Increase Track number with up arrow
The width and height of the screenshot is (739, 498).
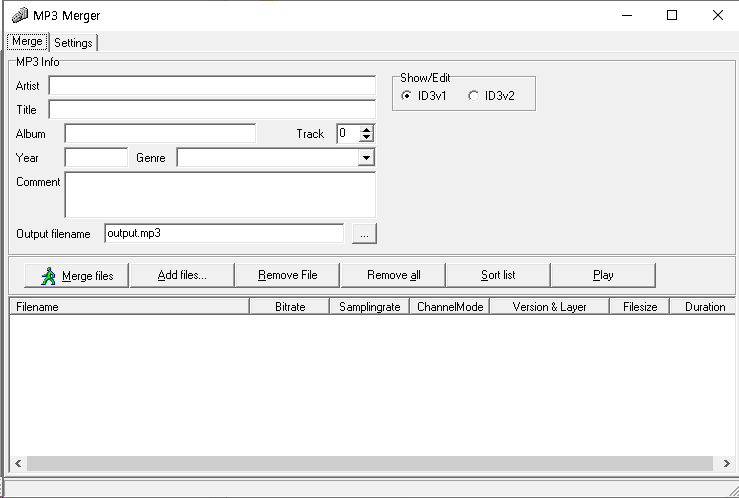pos(366,130)
